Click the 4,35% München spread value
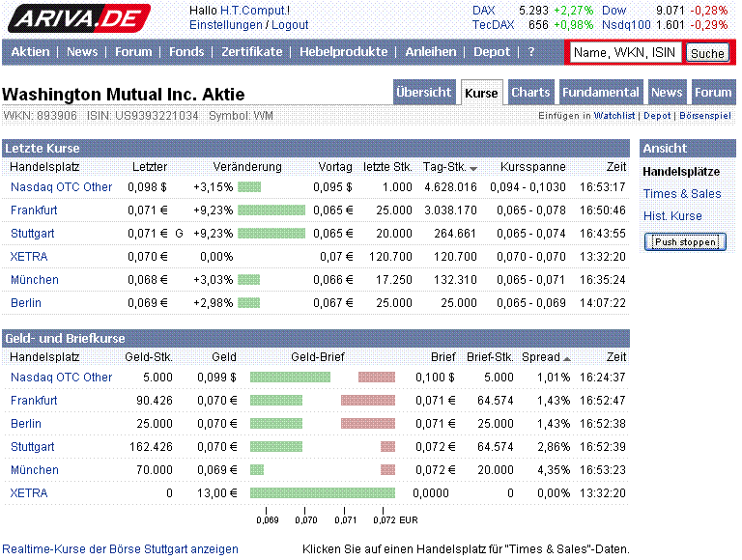Screen dimensions: 742x560 coord(554,469)
